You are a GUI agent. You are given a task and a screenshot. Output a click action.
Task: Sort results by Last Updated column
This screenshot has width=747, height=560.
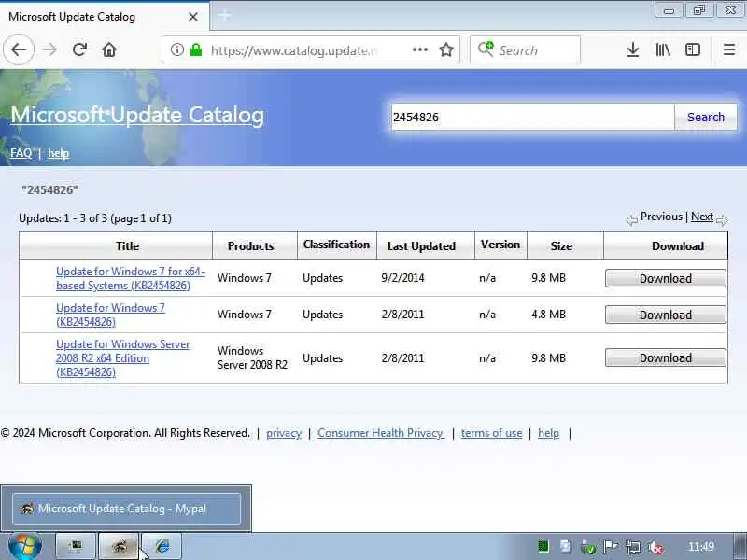click(421, 245)
